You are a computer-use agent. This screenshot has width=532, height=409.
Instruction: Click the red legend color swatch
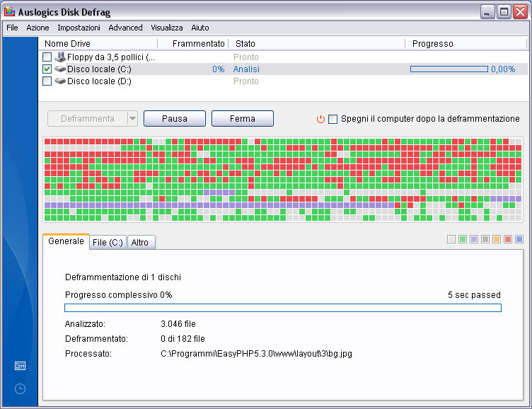click(x=508, y=239)
